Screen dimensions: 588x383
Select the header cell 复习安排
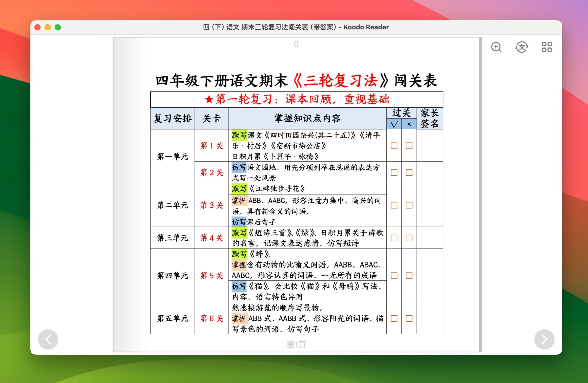point(173,118)
